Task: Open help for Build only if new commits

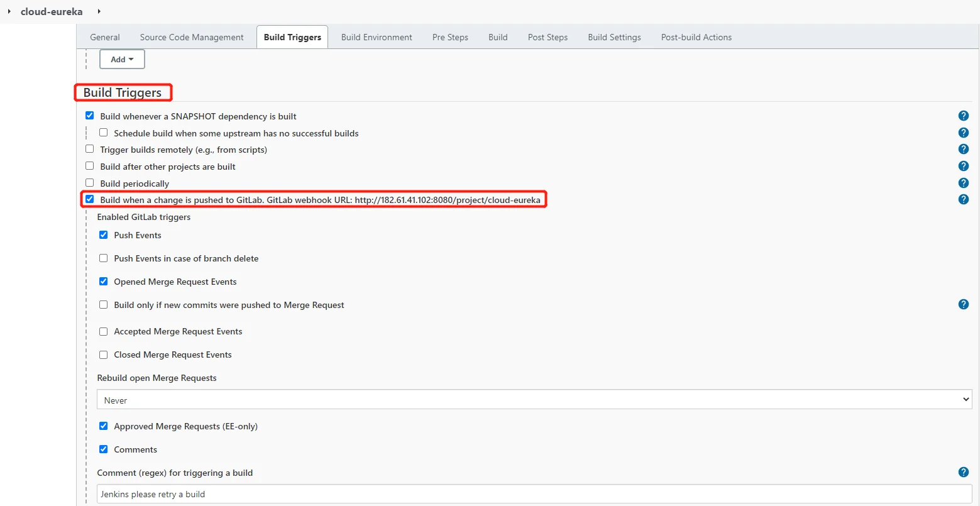Action: click(x=963, y=304)
